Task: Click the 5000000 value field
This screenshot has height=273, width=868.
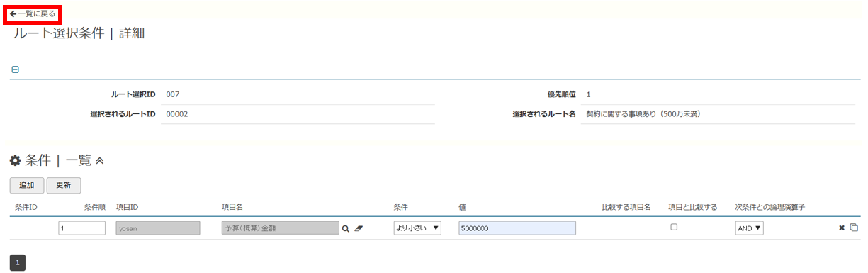Action: pos(517,228)
